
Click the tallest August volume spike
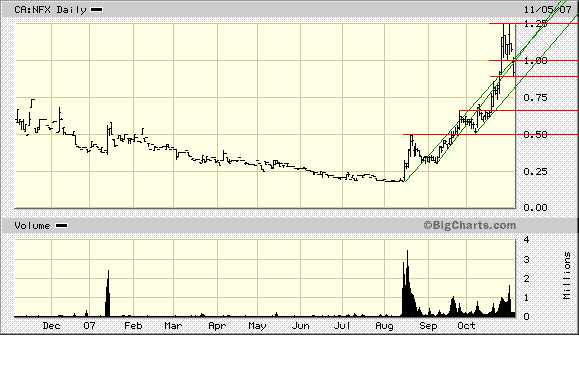coord(407,284)
